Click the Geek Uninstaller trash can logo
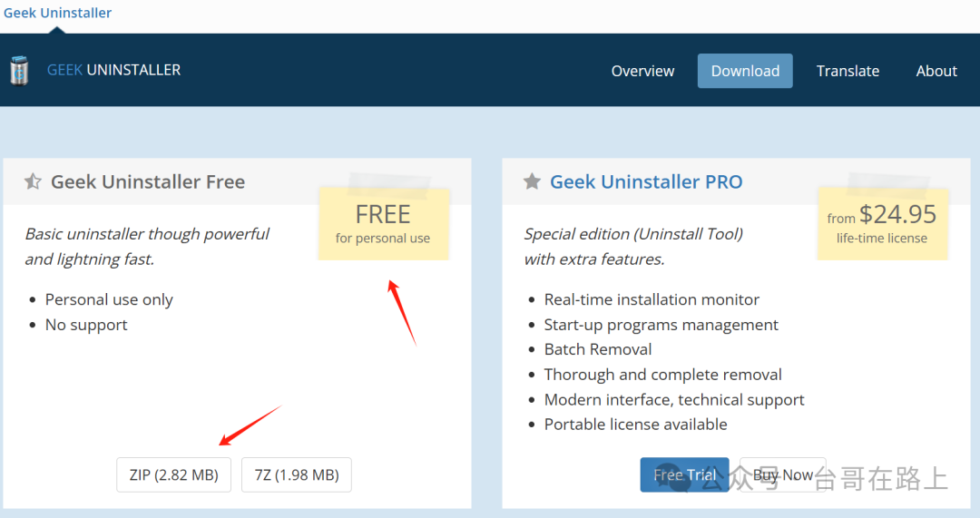The image size is (980, 518). click(19, 71)
